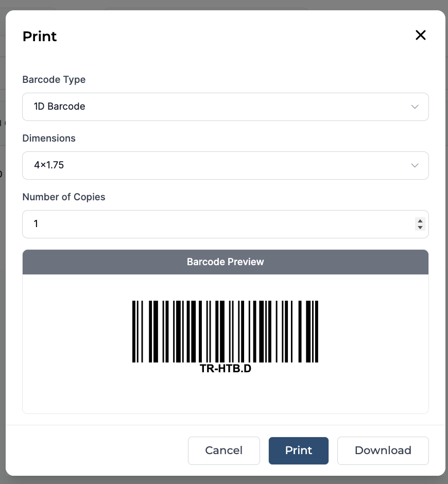The image size is (448, 484).
Task: Increase copies using the up stepper arrow
Action: (420, 221)
